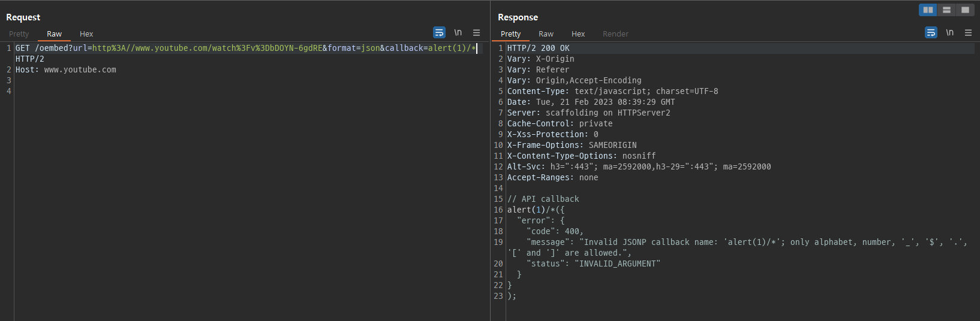980x321 pixels.
Task: Open the Response Render tab
Action: (615, 34)
